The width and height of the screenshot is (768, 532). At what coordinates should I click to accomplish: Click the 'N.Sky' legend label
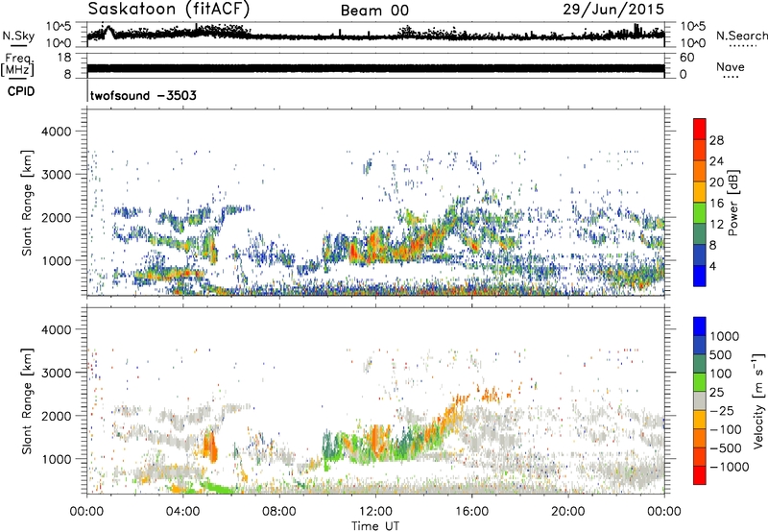[x=18, y=36]
